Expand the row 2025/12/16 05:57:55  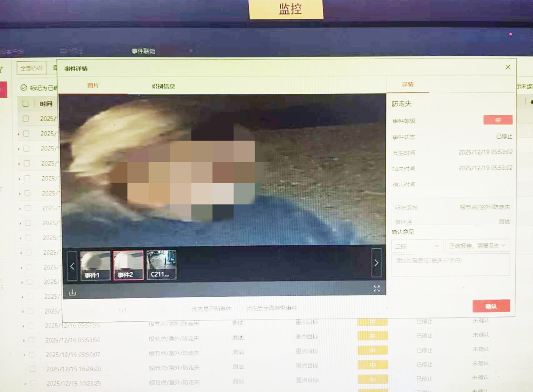point(24,326)
